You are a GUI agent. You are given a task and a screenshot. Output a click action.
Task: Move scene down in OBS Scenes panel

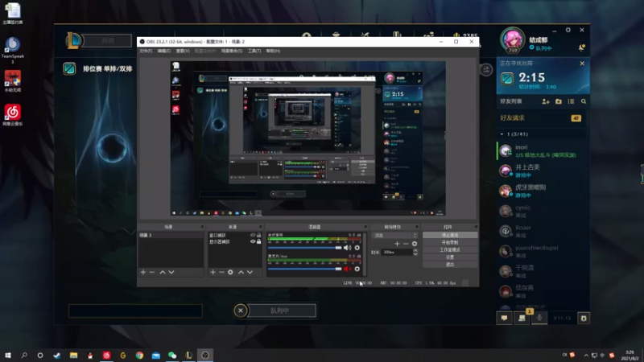click(171, 272)
